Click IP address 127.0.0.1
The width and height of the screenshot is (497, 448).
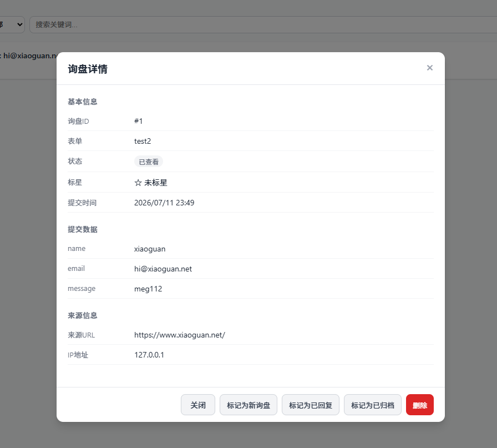click(149, 355)
